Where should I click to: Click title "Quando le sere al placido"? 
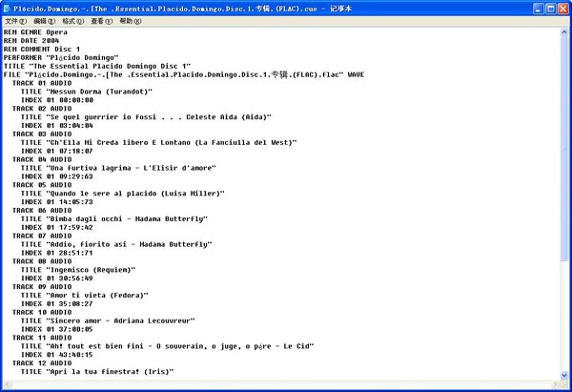pyautogui.click(x=123, y=194)
